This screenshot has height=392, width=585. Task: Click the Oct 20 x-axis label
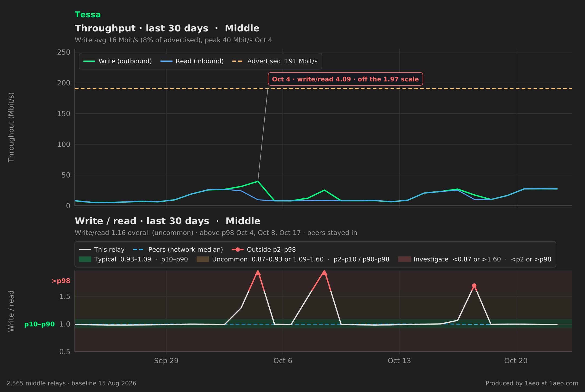[x=516, y=361]
